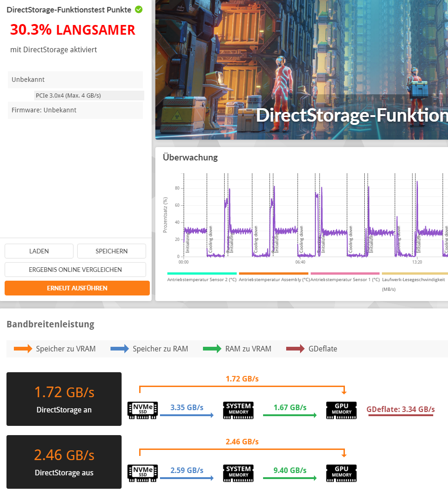Click the 00:00 time marker on chart
448x498 pixels.
click(184, 262)
